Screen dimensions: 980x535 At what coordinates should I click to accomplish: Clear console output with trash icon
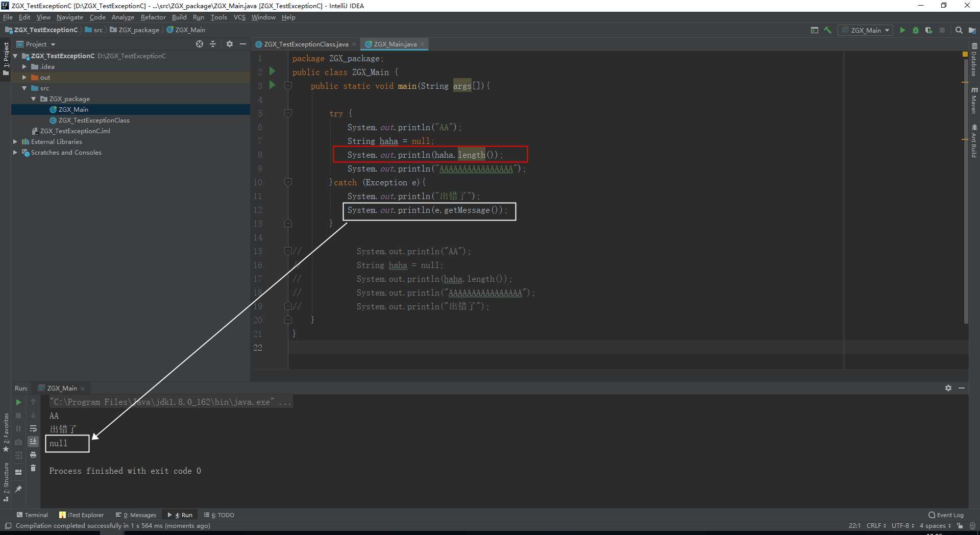pyautogui.click(x=33, y=468)
